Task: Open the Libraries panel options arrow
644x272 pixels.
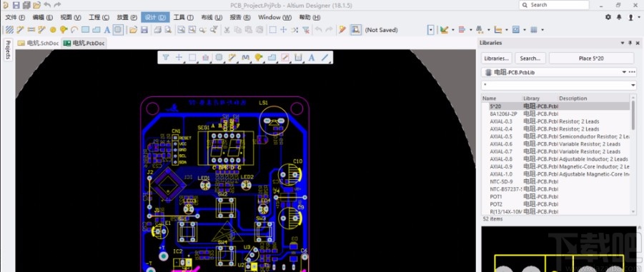Action: click(622, 43)
